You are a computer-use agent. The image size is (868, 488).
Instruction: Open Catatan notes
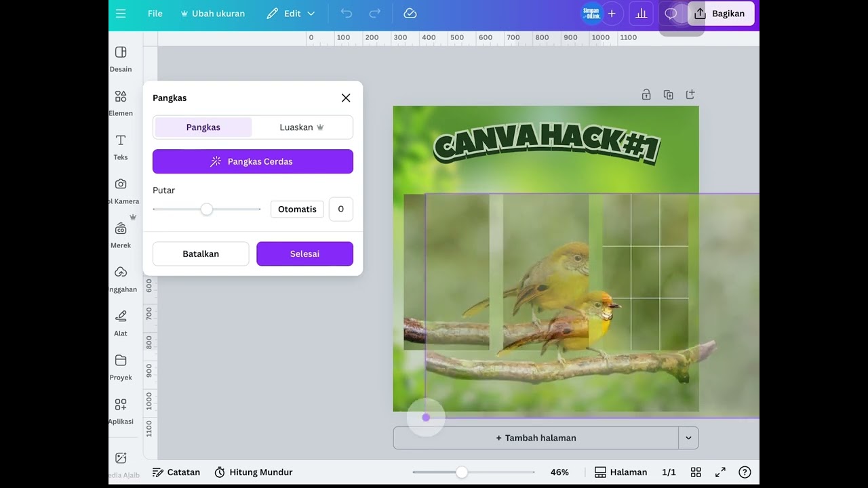pos(176,472)
